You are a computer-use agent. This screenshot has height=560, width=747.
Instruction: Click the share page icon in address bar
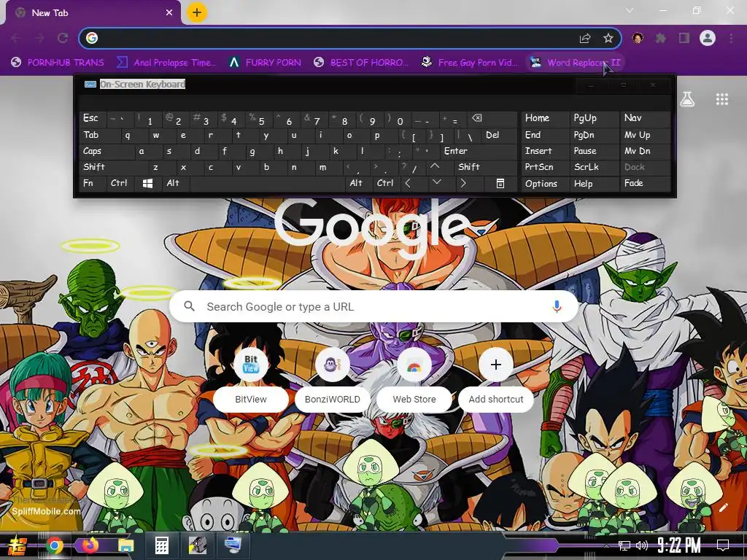pos(585,38)
